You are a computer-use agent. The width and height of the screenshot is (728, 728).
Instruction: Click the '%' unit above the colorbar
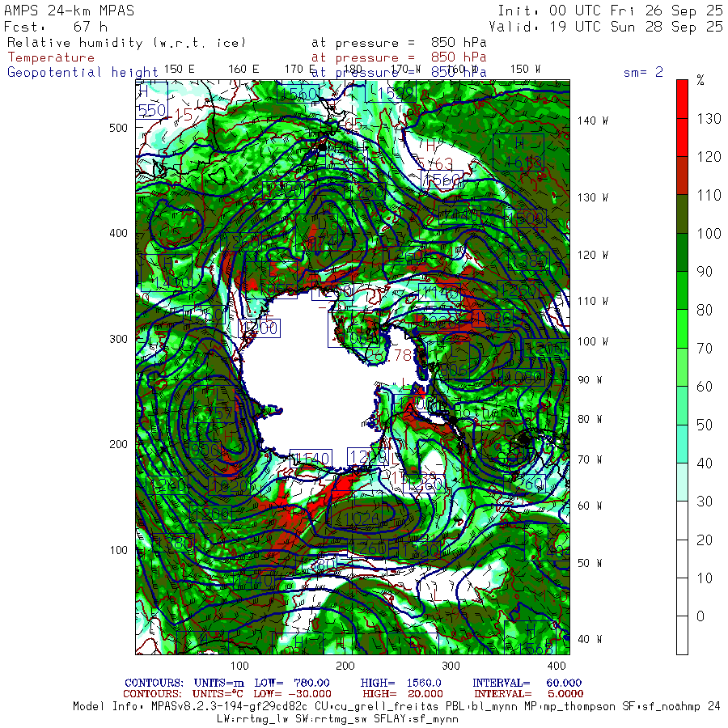click(x=700, y=80)
